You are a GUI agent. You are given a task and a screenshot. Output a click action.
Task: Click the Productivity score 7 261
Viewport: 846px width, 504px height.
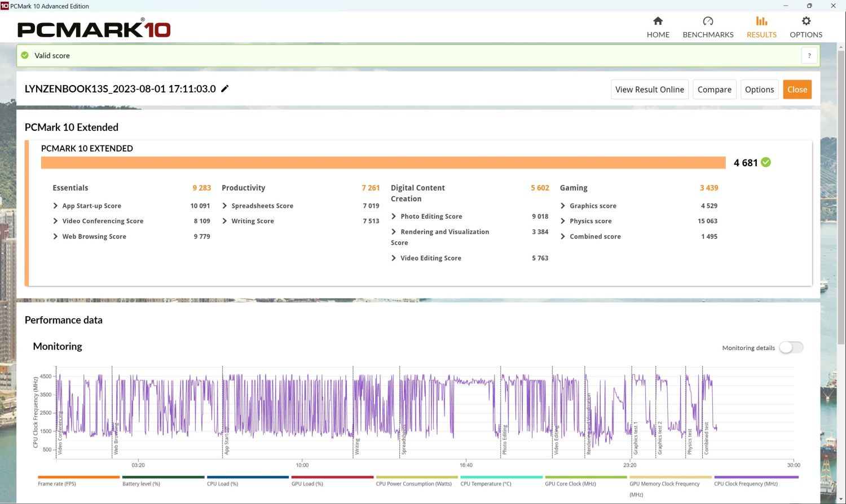point(371,188)
